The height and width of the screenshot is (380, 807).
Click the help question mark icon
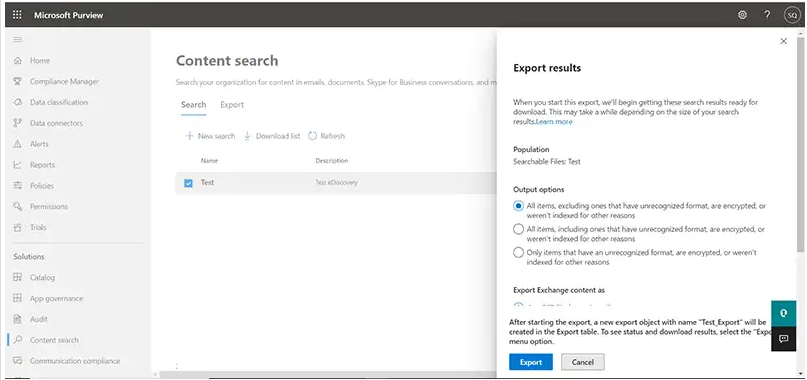click(x=767, y=15)
